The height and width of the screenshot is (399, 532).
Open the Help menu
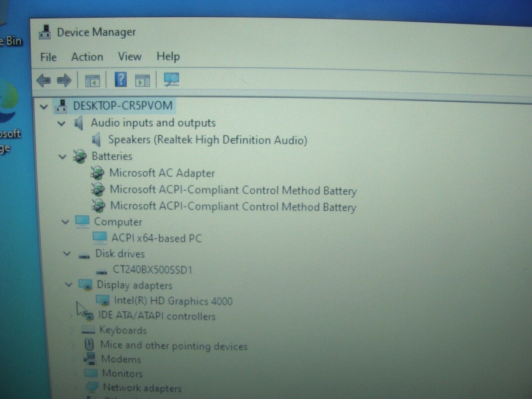click(x=168, y=56)
